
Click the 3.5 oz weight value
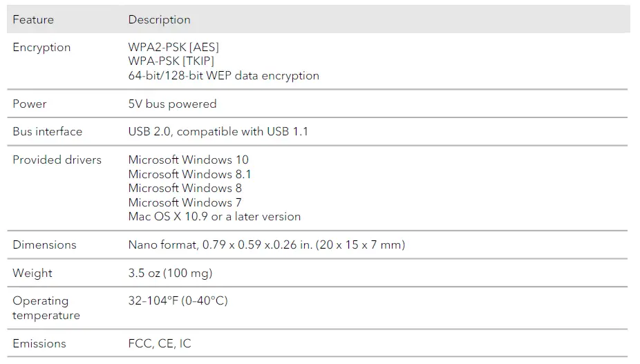coord(170,273)
